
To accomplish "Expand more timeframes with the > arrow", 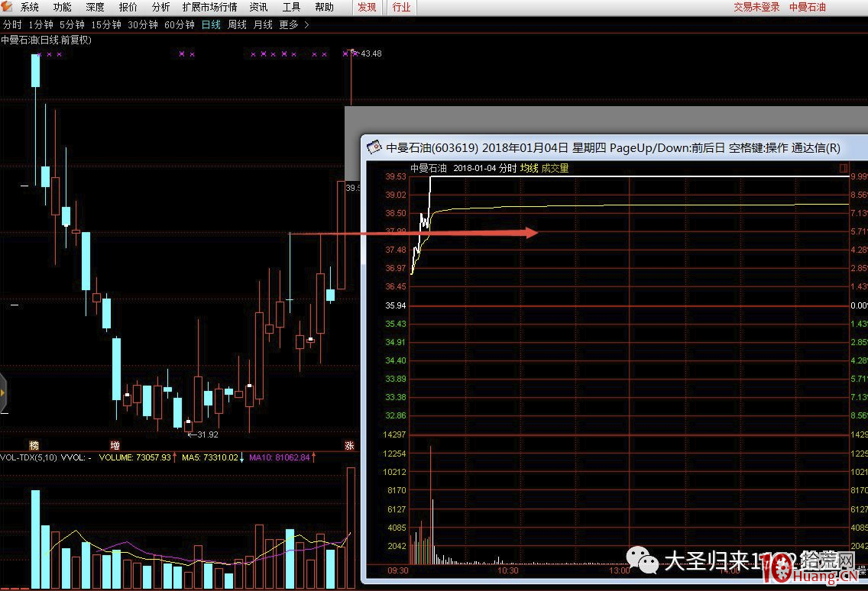I will (306, 25).
